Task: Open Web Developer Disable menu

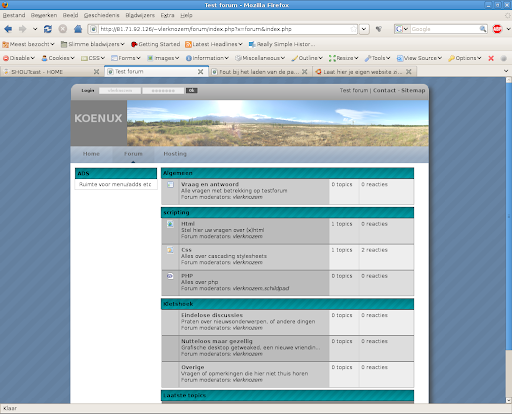Action: [19, 58]
